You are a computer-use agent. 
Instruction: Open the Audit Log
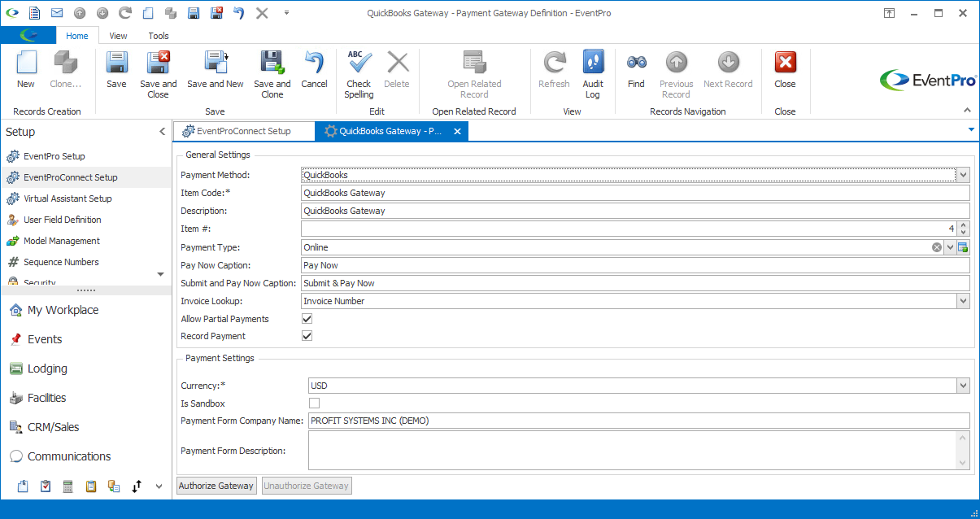[x=593, y=75]
